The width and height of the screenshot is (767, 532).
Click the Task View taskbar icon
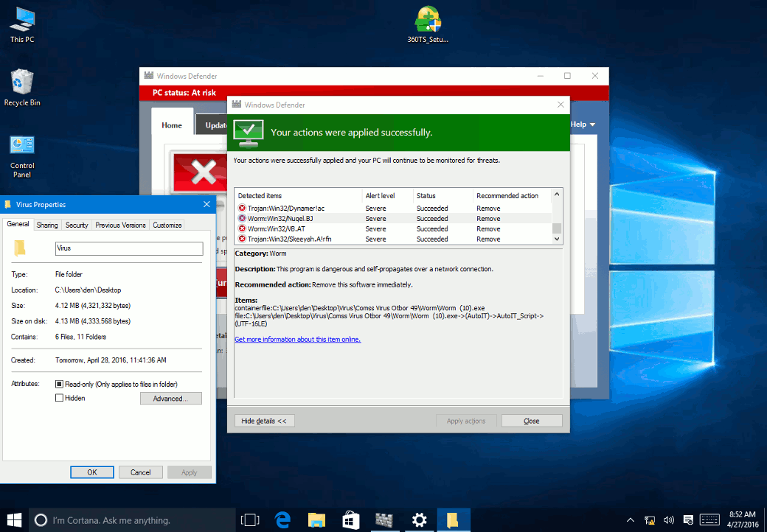click(x=250, y=520)
